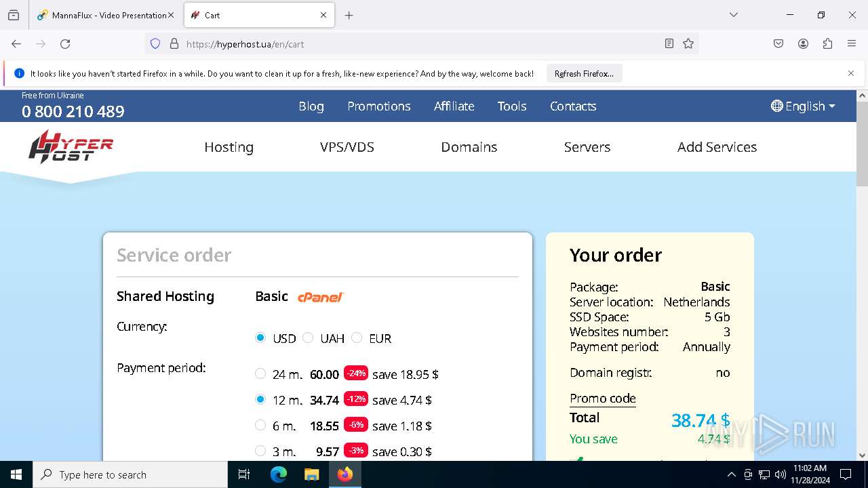Click the -24% discount badge
Screen dimensions: 868x488
coord(356,373)
